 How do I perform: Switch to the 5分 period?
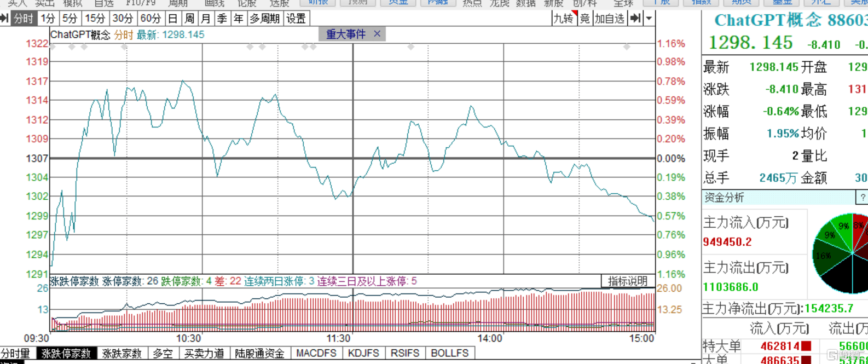click(x=70, y=19)
